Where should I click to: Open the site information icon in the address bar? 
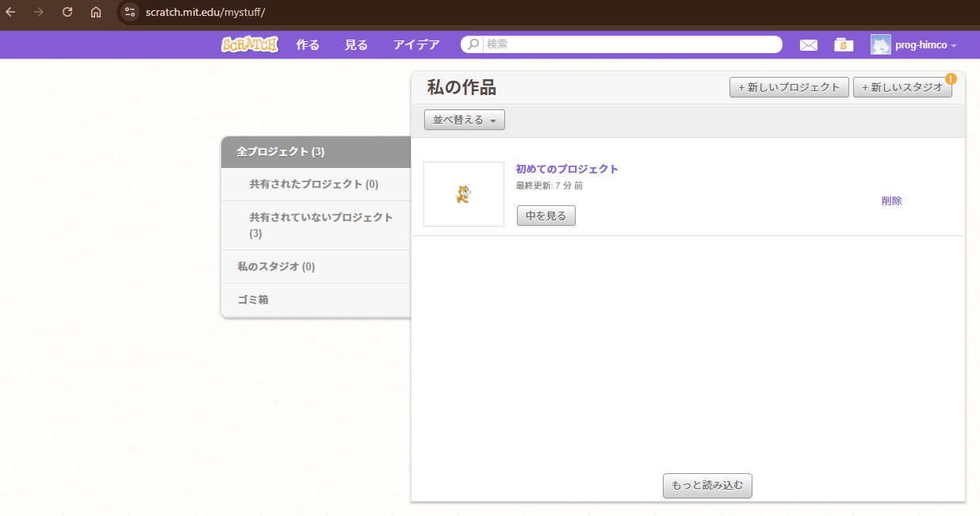pos(130,13)
